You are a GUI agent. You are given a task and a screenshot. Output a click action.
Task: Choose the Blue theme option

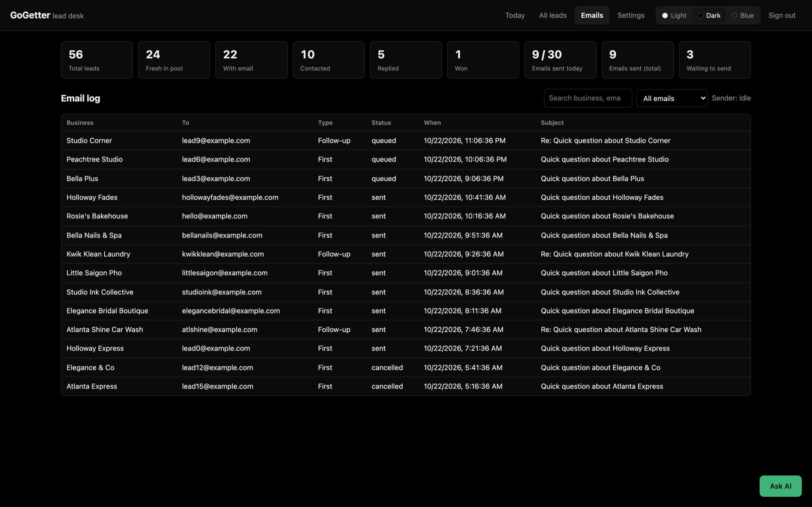742,15
